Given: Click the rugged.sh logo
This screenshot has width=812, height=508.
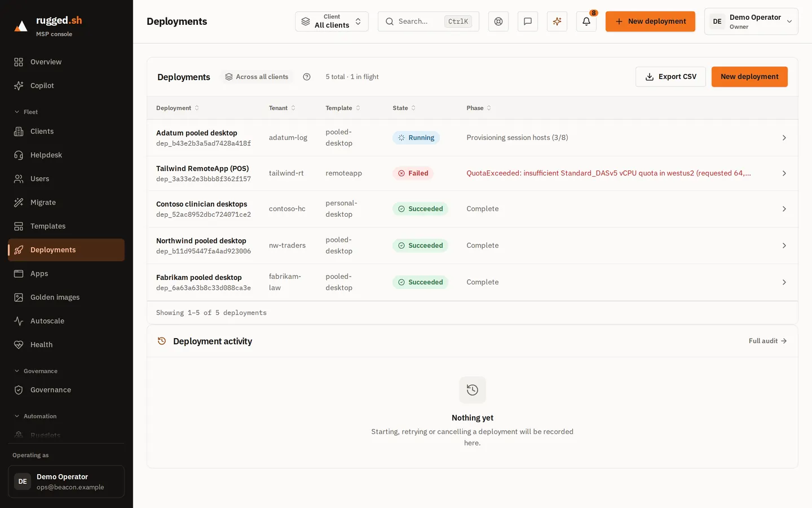Looking at the screenshot, I should pos(48,26).
